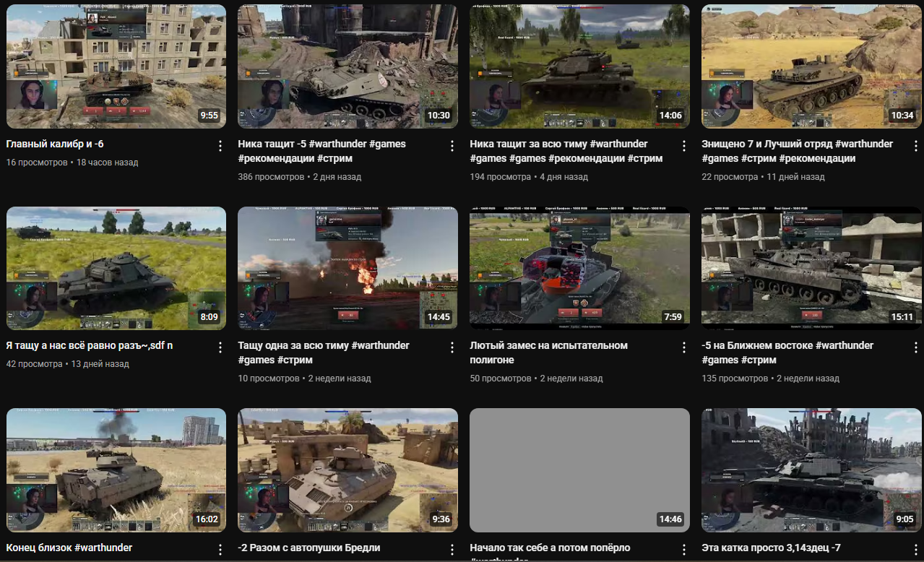Play the 9:55 'Главный калибр и -6' thumbnail

point(116,66)
